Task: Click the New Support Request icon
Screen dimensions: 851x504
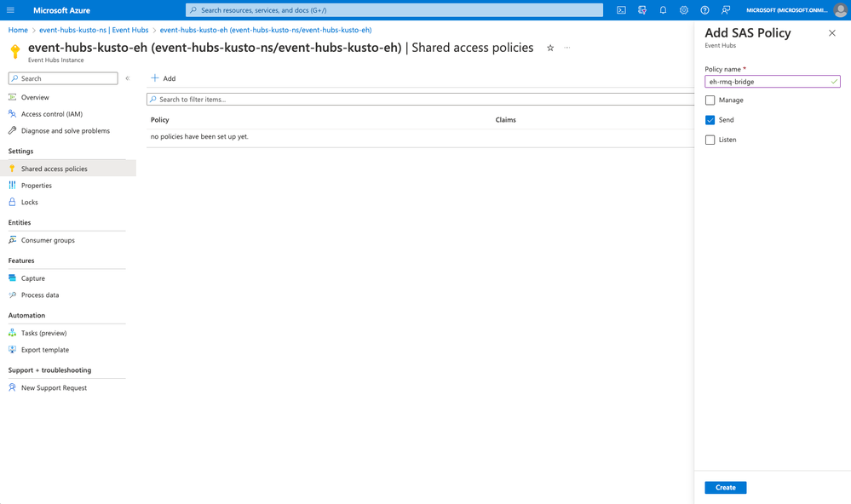Action: click(x=13, y=388)
